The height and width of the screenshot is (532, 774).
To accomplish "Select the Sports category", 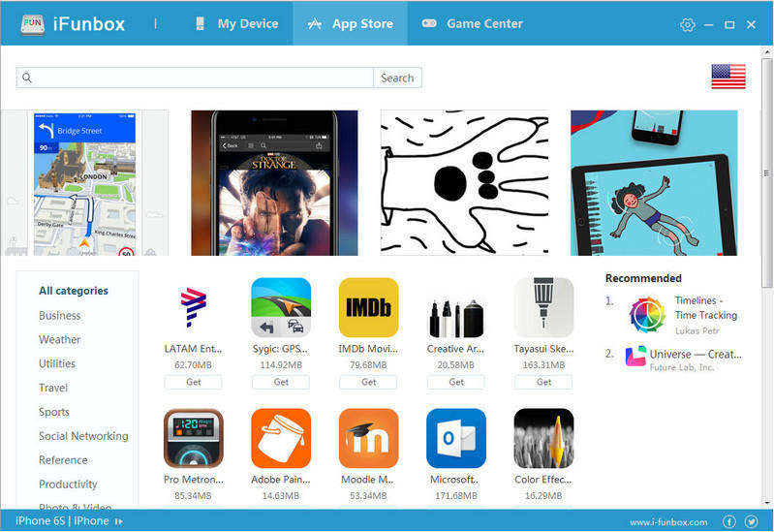I will [x=54, y=413].
